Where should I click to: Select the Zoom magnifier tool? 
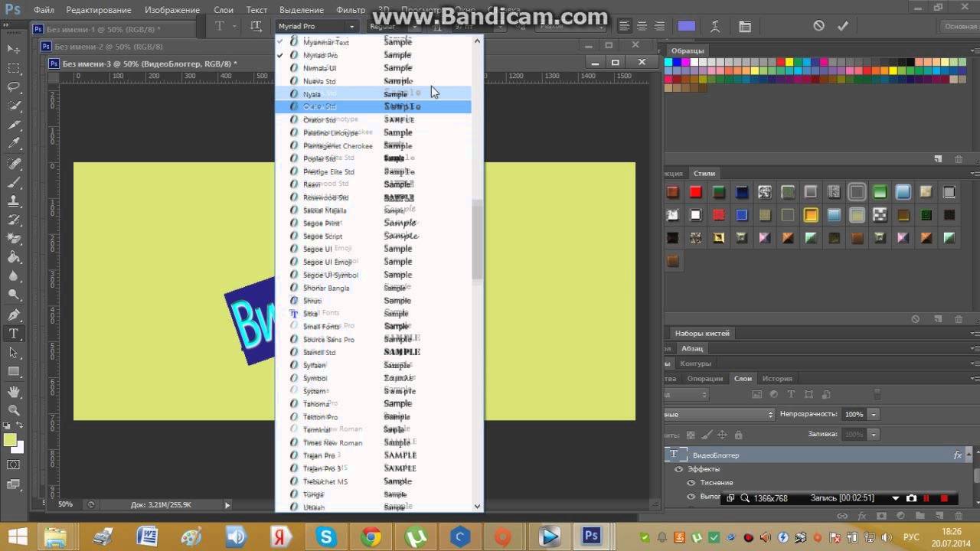pyautogui.click(x=14, y=411)
